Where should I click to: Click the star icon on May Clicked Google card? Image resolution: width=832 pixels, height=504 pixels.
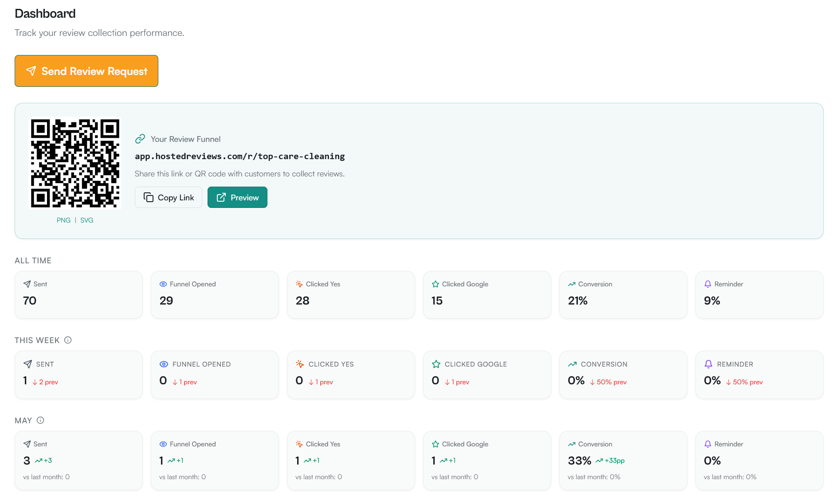coord(436,444)
